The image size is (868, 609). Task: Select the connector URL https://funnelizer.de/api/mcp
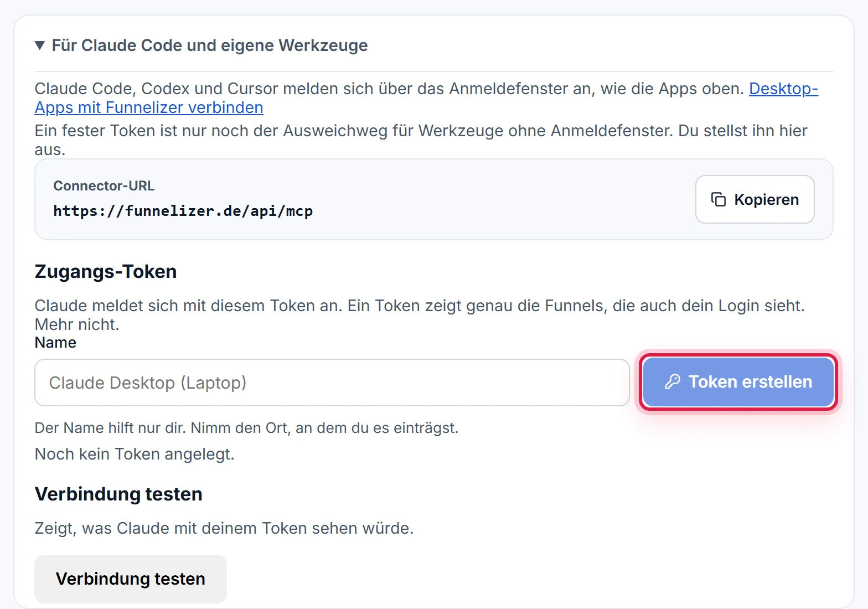point(183,211)
